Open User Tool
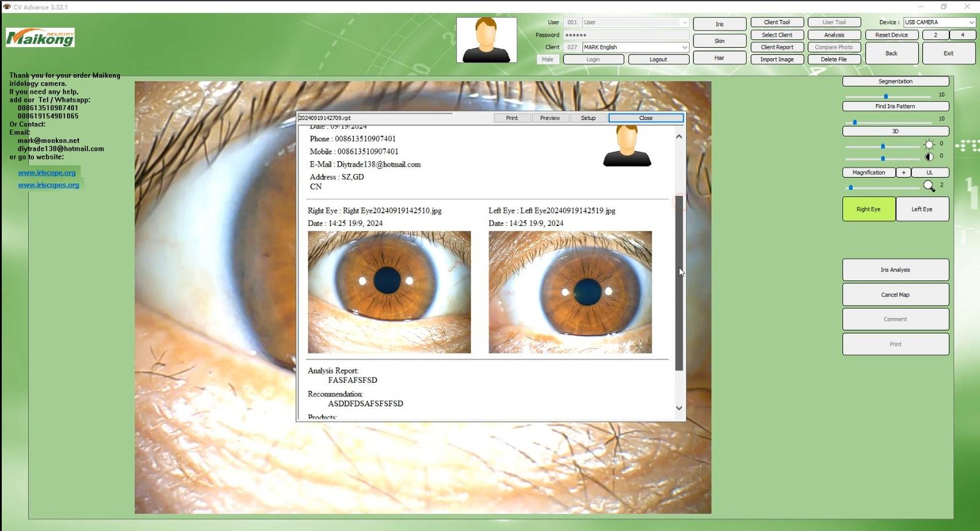Image resolution: width=980 pixels, height=531 pixels. (834, 22)
